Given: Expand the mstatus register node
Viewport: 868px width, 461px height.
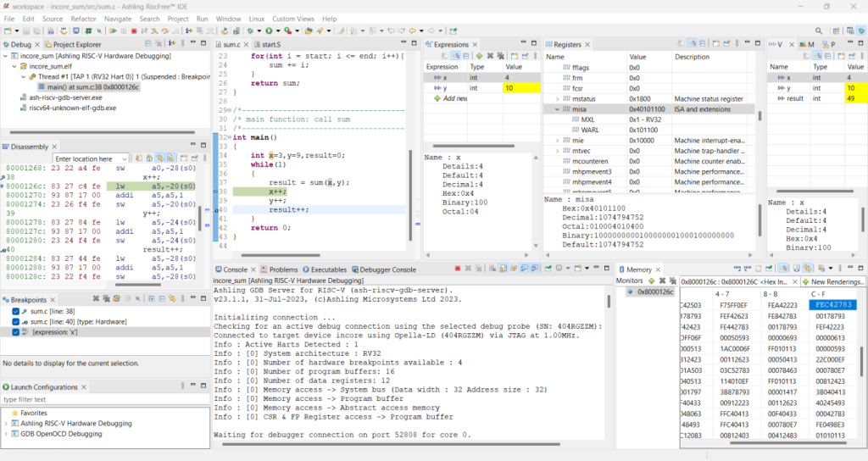Looking at the screenshot, I should pos(557,99).
